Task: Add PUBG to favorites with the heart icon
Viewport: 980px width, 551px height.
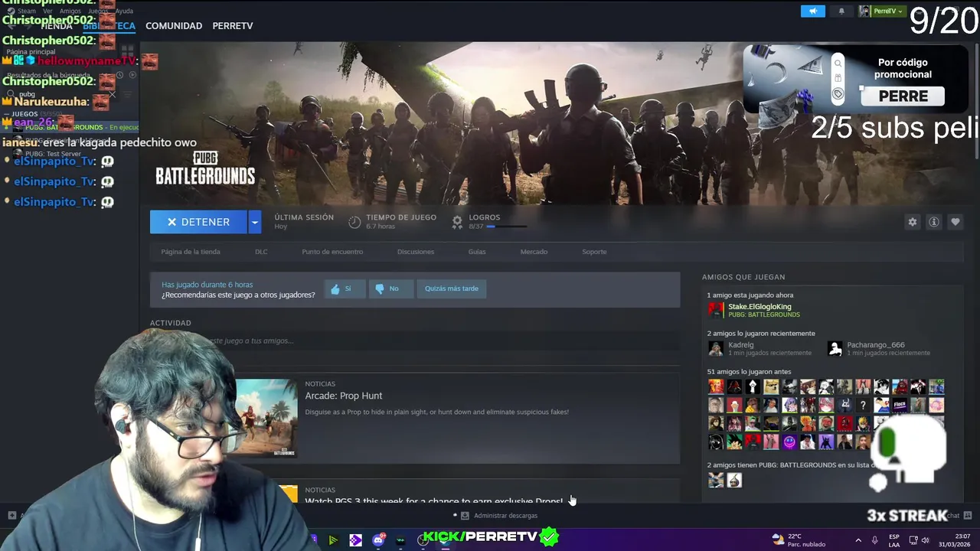Action: point(955,222)
